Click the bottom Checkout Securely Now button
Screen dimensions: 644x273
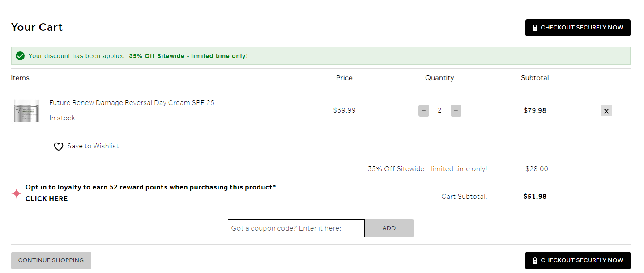[x=578, y=260]
